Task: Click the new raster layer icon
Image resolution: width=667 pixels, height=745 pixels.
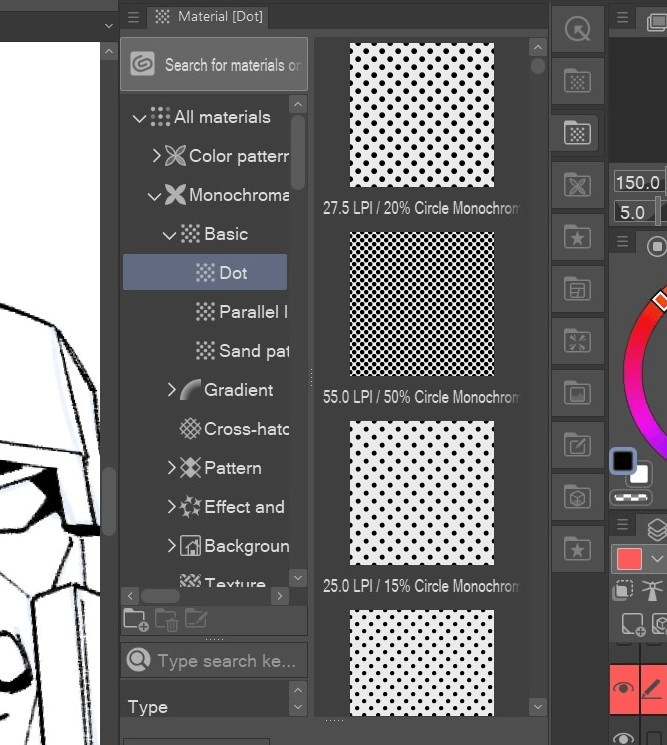Action: point(632,623)
